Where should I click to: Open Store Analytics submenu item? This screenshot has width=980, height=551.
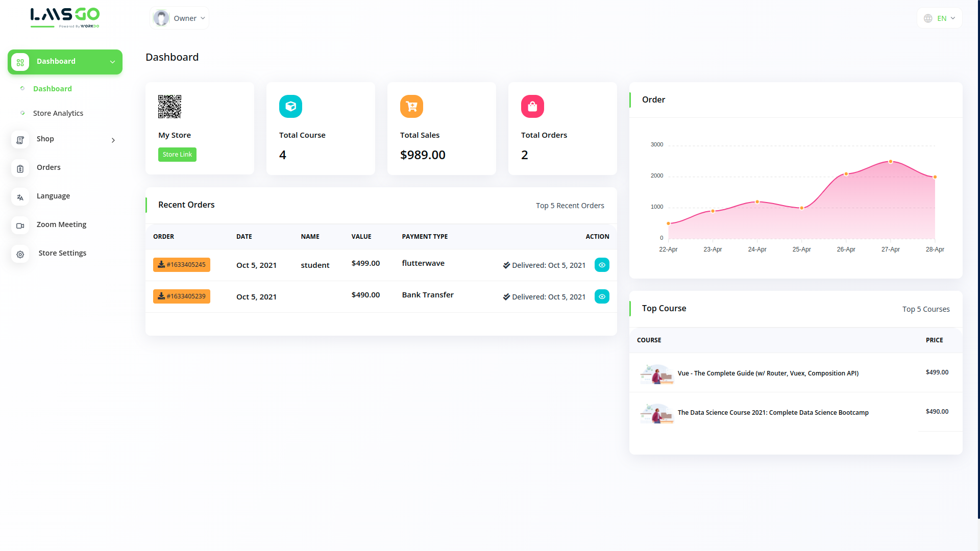[x=58, y=113]
